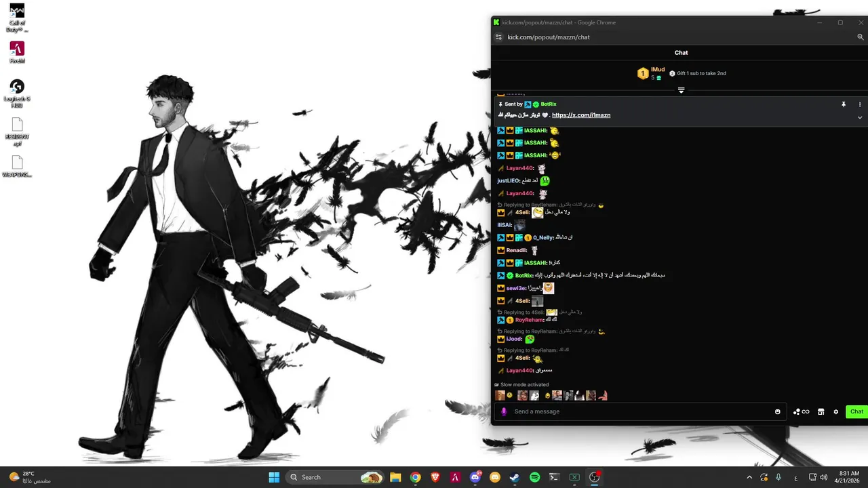Click Chrome zoom magnifier icon in address bar
Viewport: 868px width, 488px height.
tap(861, 37)
